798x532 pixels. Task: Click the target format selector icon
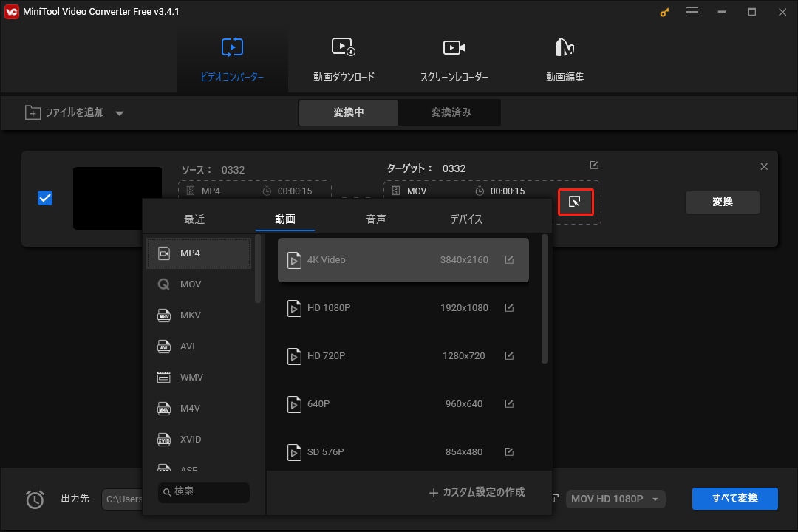(575, 202)
